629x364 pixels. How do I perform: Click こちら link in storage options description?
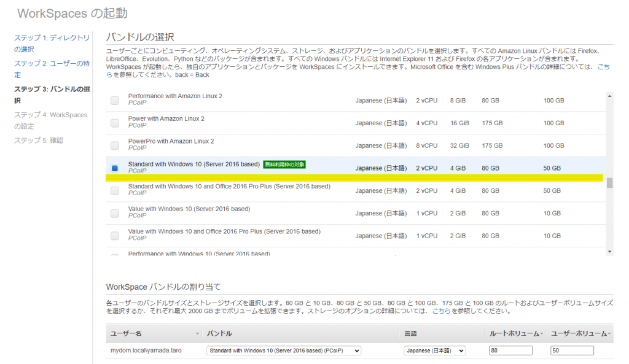click(441, 311)
